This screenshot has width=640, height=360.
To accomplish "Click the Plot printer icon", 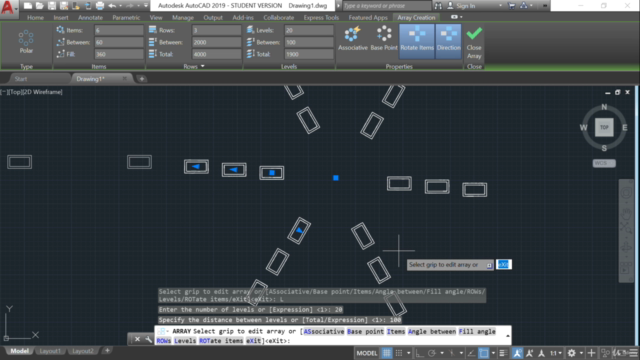I will point(100,6).
